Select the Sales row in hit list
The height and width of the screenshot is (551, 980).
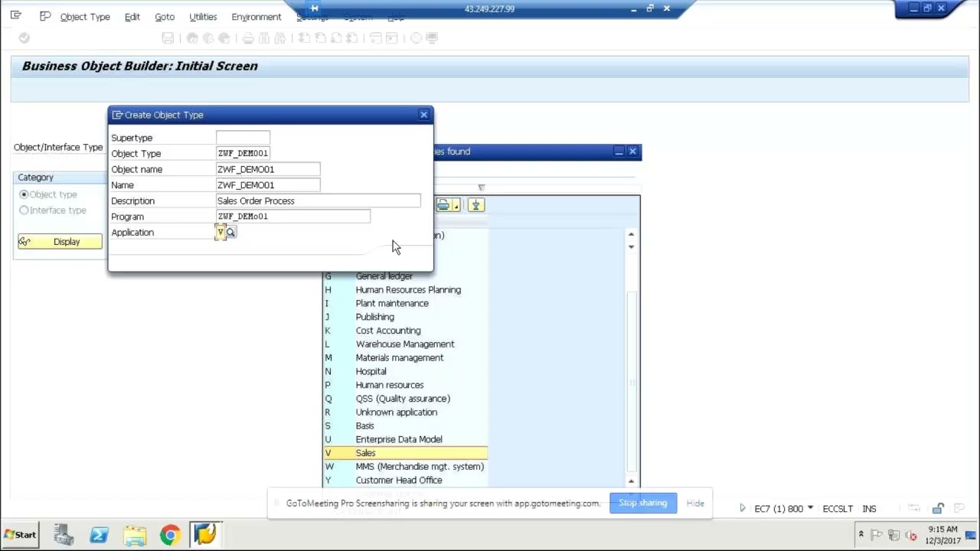(x=405, y=453)
